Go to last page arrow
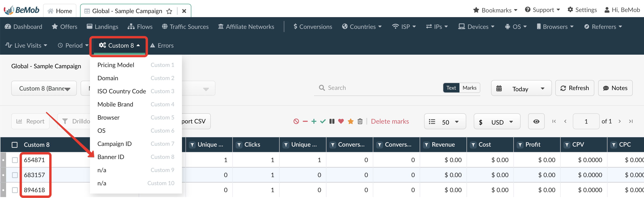 pos(630,121)
